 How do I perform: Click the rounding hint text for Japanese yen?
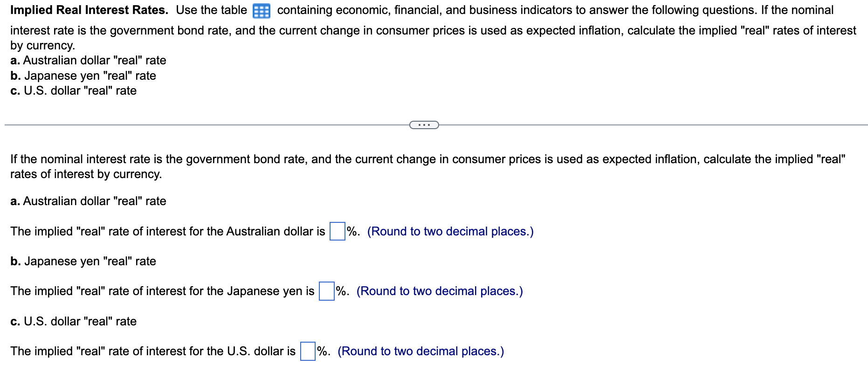point(439,291)
